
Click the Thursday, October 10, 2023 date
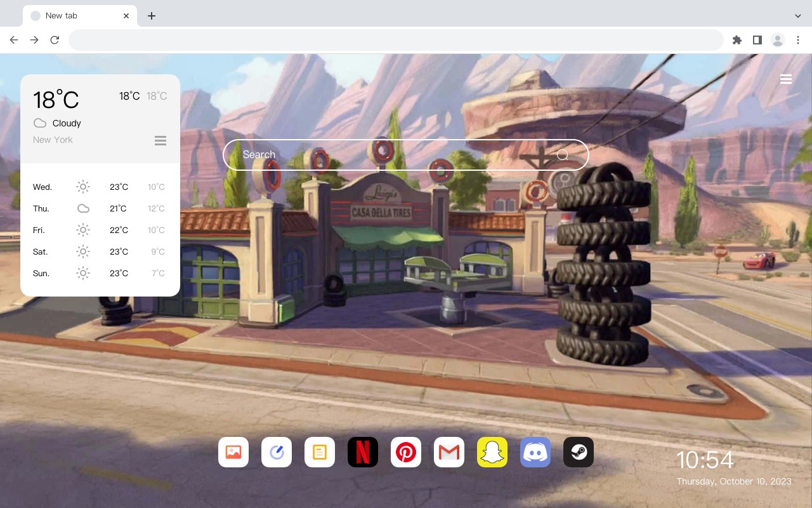(734, 481)
